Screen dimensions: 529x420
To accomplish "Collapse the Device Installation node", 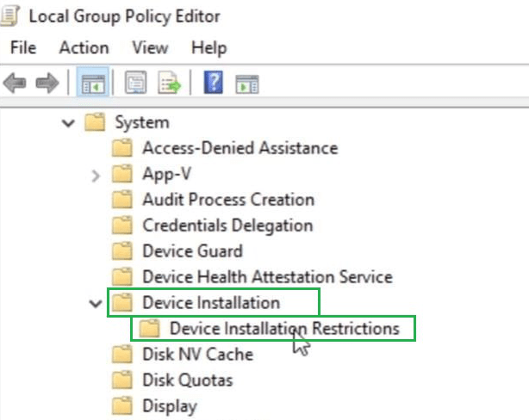I will tap(96, 303).
